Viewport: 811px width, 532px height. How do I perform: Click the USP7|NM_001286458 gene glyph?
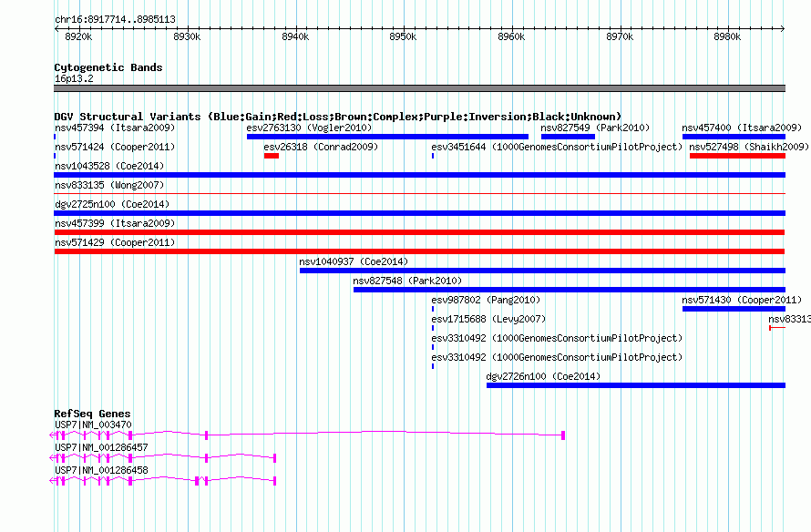(x=163, y=481)
